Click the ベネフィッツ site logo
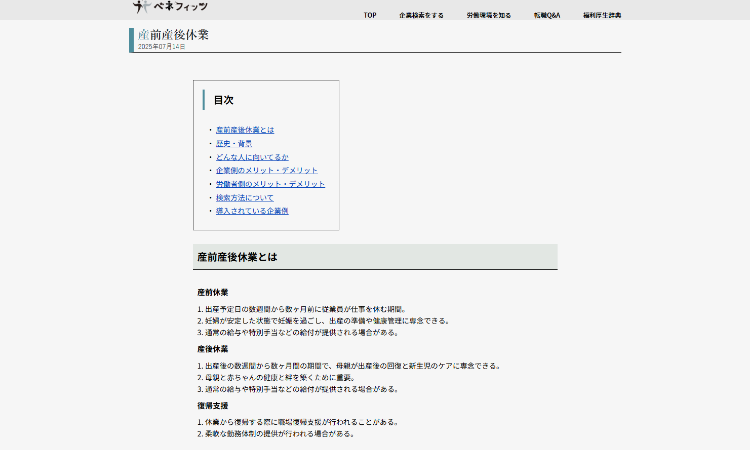Screen dimensions: 750x450 point(171,7)
